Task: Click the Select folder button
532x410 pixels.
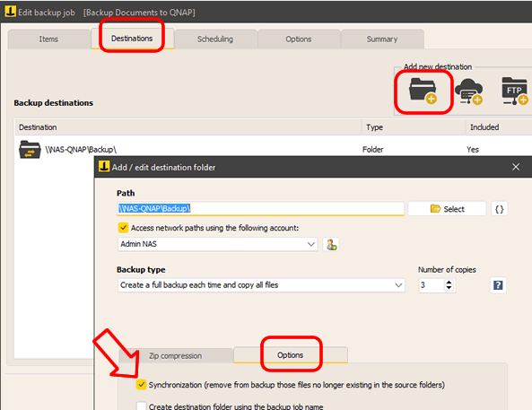Action: tap(447, 209)
